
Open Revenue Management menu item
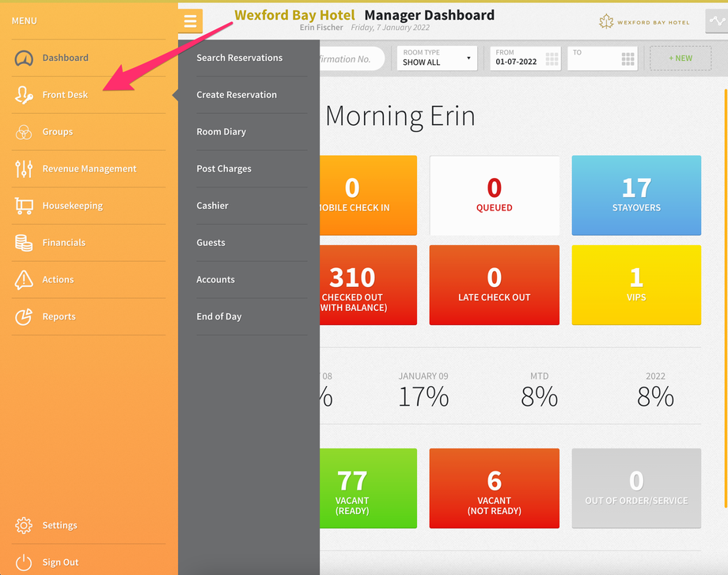[89, 169]
